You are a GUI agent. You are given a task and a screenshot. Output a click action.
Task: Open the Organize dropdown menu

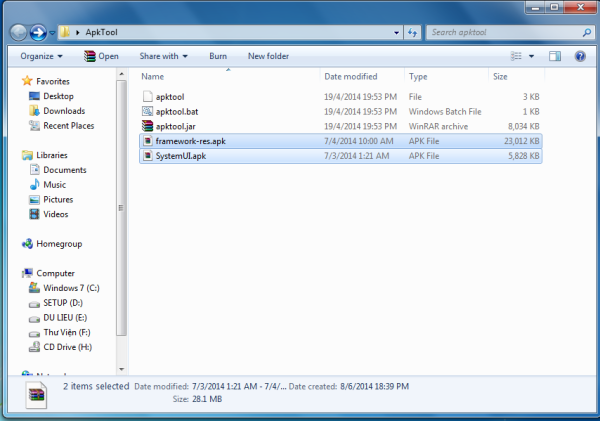click(x=41, y=56)
